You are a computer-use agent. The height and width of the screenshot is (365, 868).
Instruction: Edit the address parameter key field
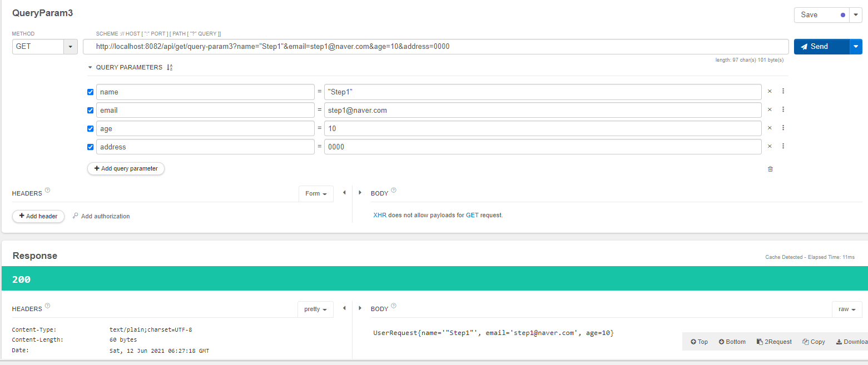click(205, 147)
